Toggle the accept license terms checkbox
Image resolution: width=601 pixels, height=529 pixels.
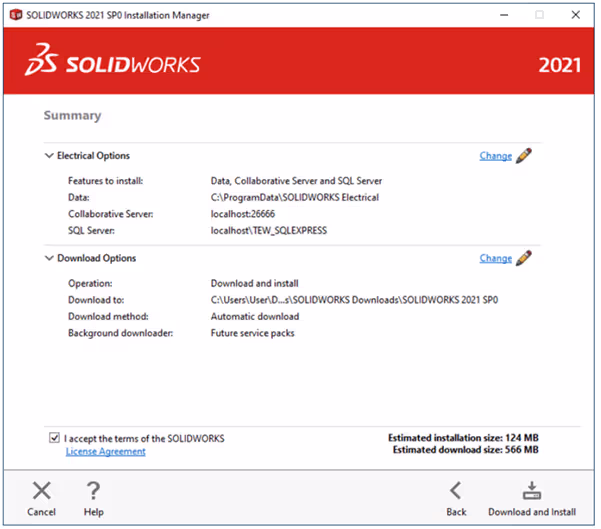click(54, 438)
